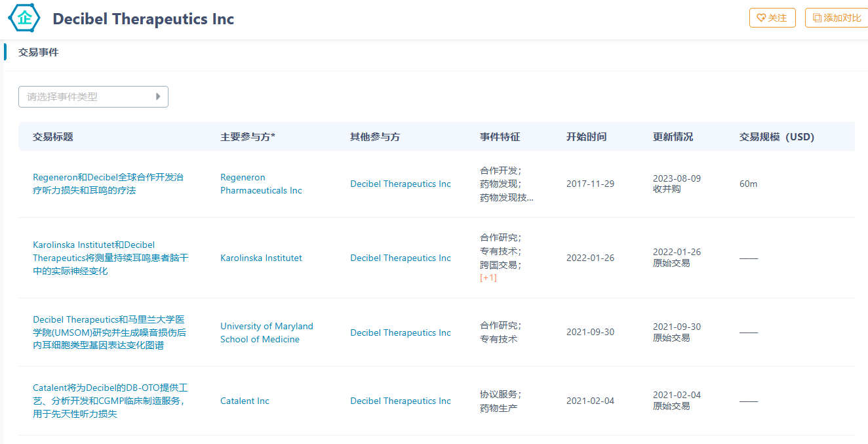Open the 马里兰大学医学院(UMSOM) deal title link

[x=109, y=333]
